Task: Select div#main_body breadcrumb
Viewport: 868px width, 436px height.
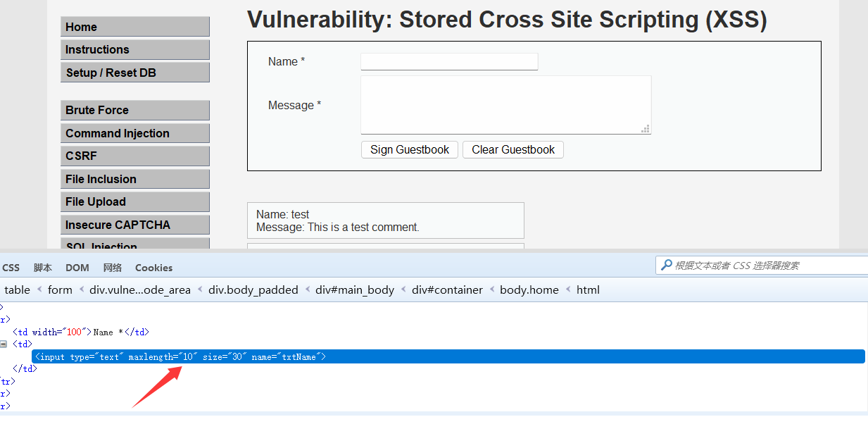Action: 355,289
